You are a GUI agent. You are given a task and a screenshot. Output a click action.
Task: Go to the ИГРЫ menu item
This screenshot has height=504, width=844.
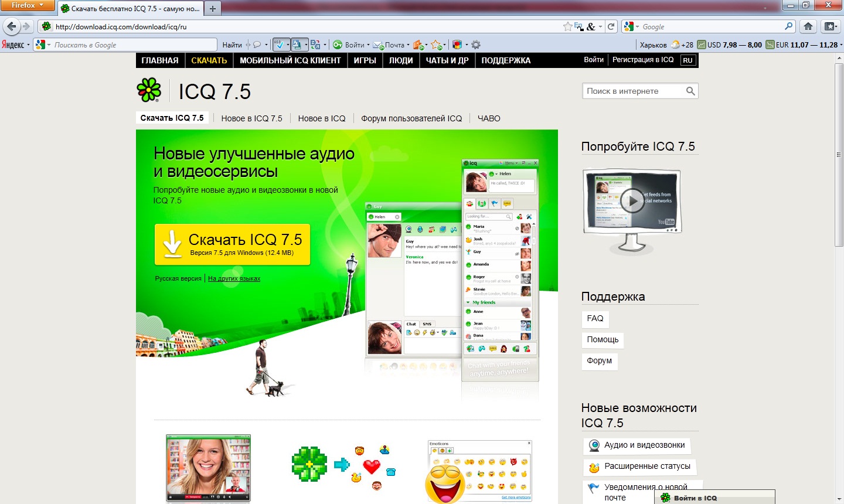pos(365,60)
